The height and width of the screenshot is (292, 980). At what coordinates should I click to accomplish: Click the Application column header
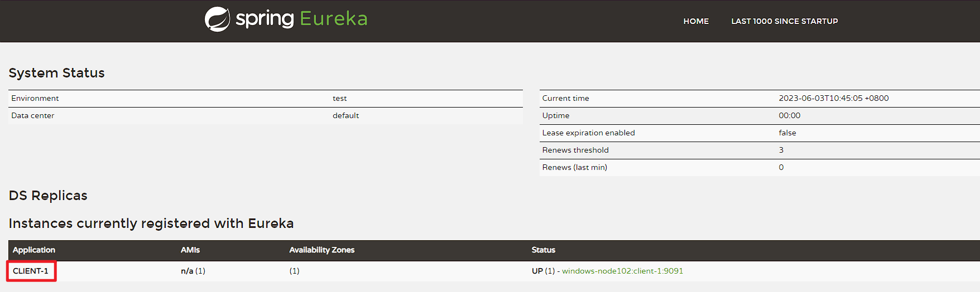(34, 250)
